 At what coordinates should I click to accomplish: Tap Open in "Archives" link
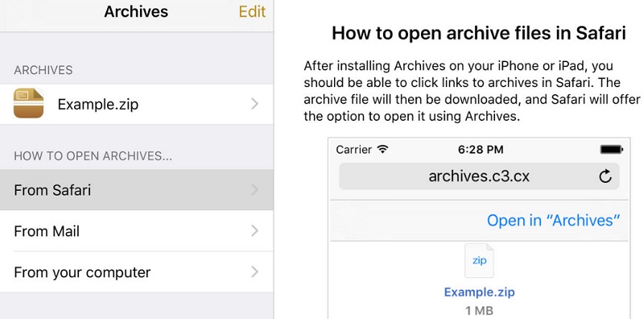553,221
